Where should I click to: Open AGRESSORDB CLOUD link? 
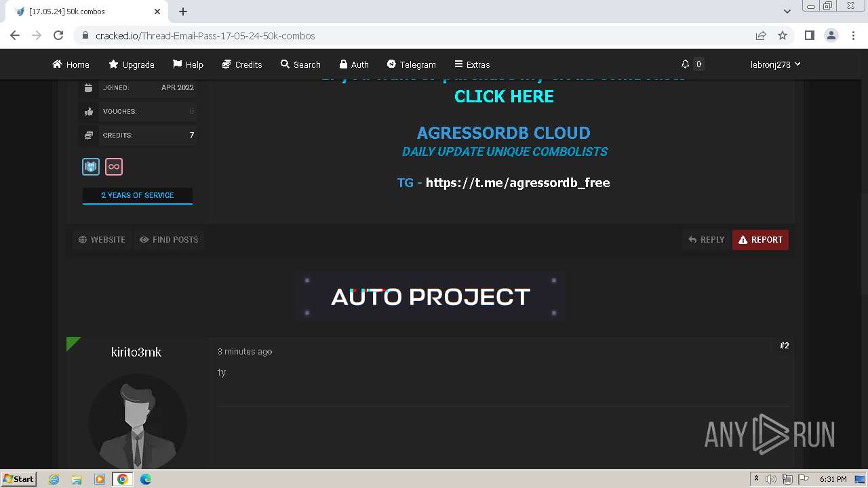(x=503, y=133)
